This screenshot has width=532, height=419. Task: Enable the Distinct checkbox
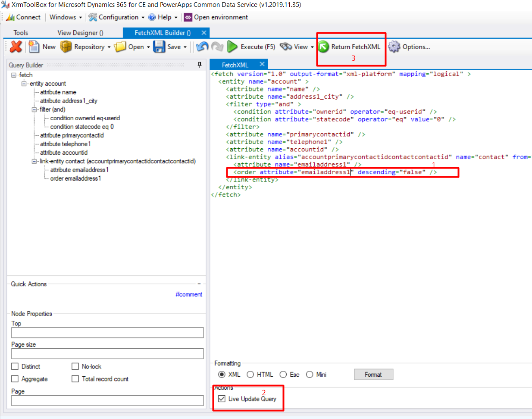(15, 366)
